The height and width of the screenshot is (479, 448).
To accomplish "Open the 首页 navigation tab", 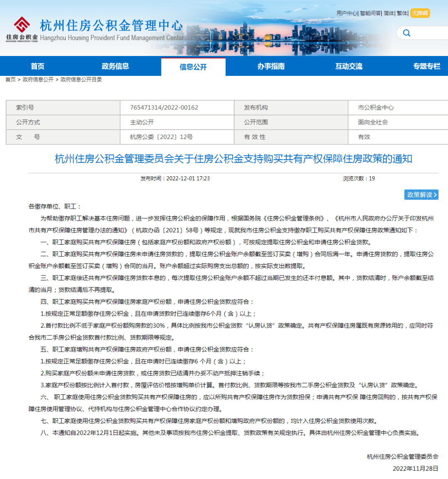I will click(37, 66).
